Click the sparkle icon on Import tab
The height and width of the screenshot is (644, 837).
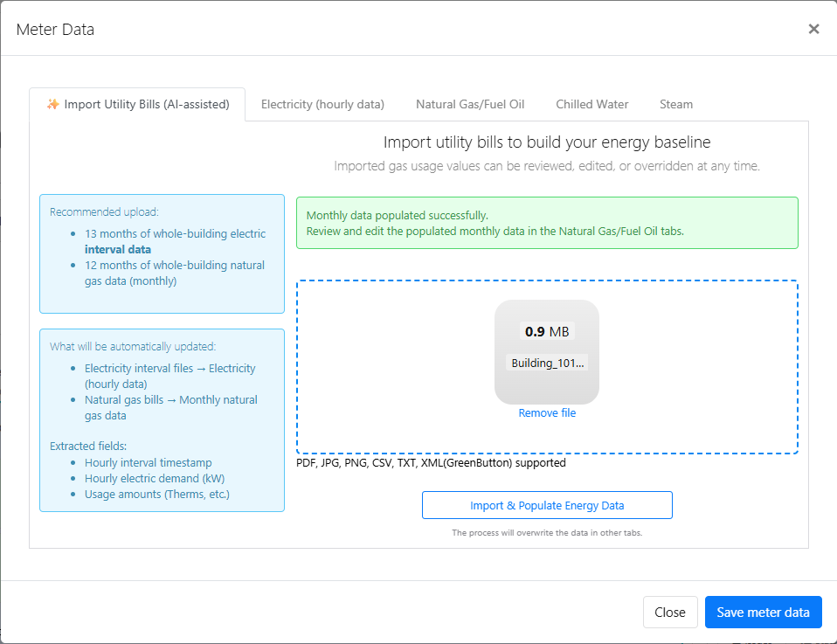[52, 104]
